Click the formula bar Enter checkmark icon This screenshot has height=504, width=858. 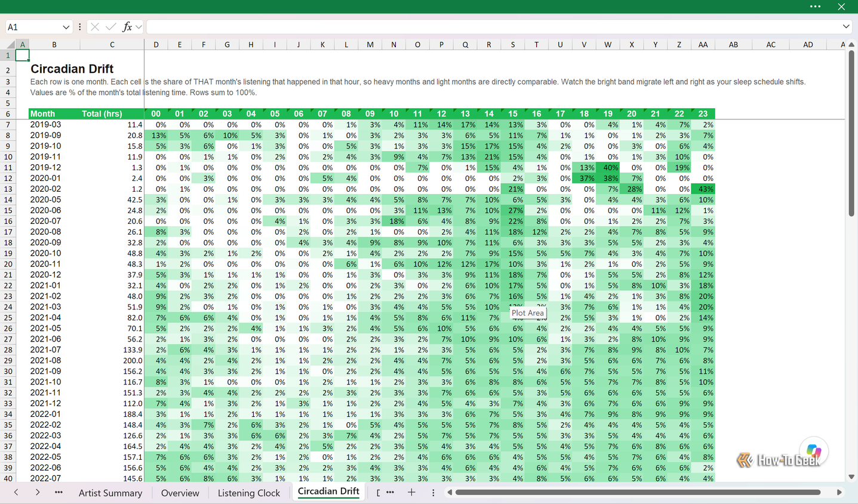point(110,27)
